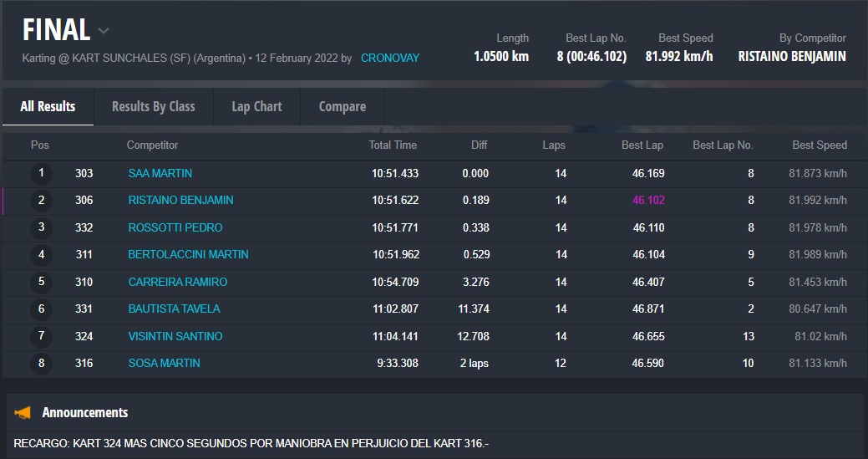Open VISINTIN SANTINO competitor link
Image resolution: width=868 pixels, height=459 pixels.
[175, 336]
